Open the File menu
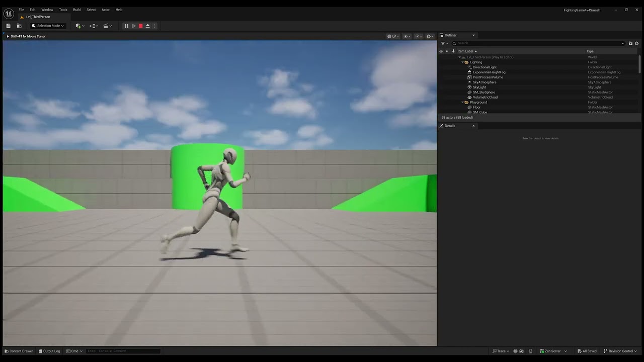This screenshot has height=362, width=644. [21, 10]
